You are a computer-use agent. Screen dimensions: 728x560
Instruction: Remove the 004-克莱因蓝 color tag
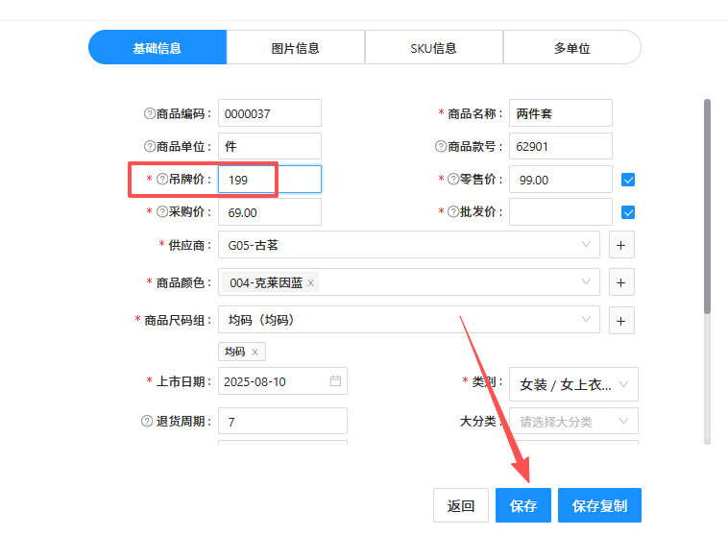point(310,282)
